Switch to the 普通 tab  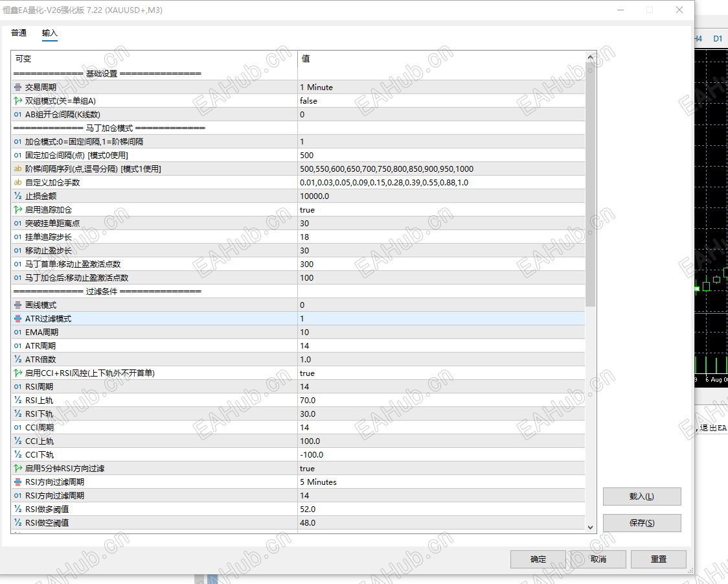(x=19, y=33)
